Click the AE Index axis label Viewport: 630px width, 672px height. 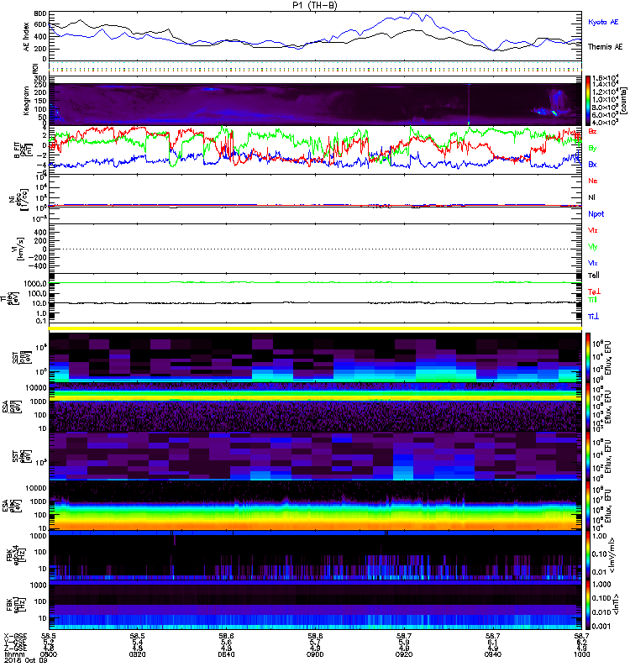(27, 37)
